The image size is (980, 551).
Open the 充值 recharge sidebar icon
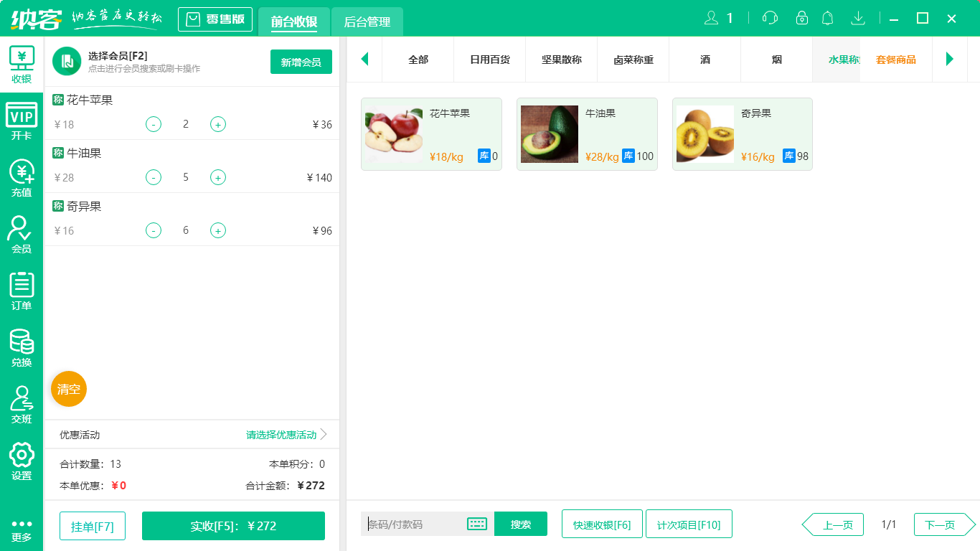point(22,178)
